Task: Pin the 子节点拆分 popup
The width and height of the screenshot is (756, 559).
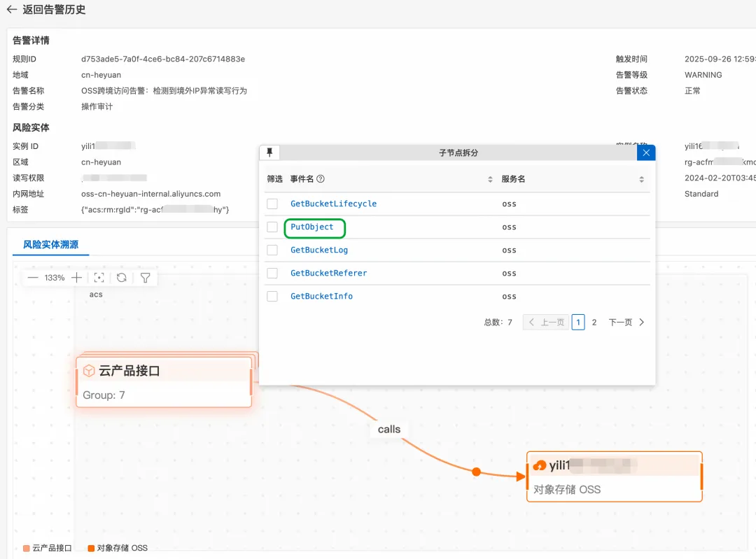Action: pos(269,153)
